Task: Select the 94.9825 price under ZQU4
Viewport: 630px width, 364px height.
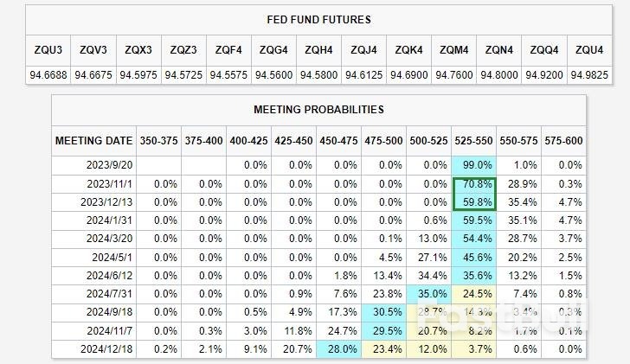Action: pos(588,75)
